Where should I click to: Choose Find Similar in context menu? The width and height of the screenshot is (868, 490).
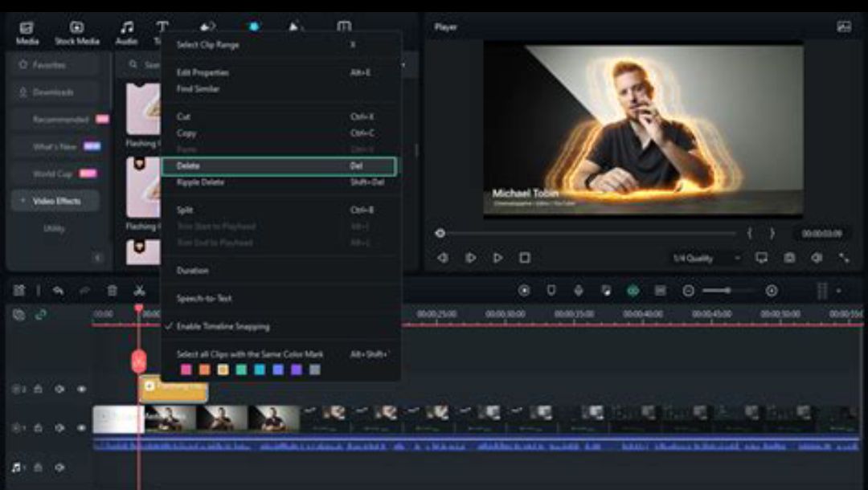281,88
